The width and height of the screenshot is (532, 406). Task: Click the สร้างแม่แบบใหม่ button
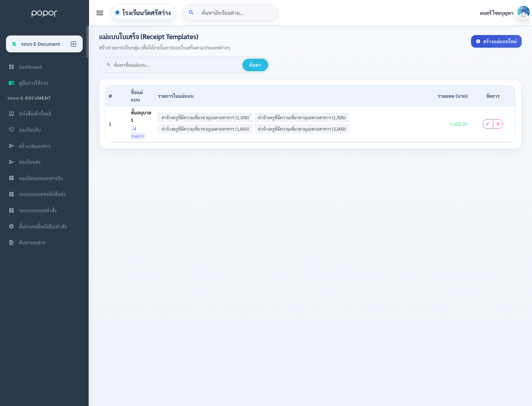click(496, 41)
